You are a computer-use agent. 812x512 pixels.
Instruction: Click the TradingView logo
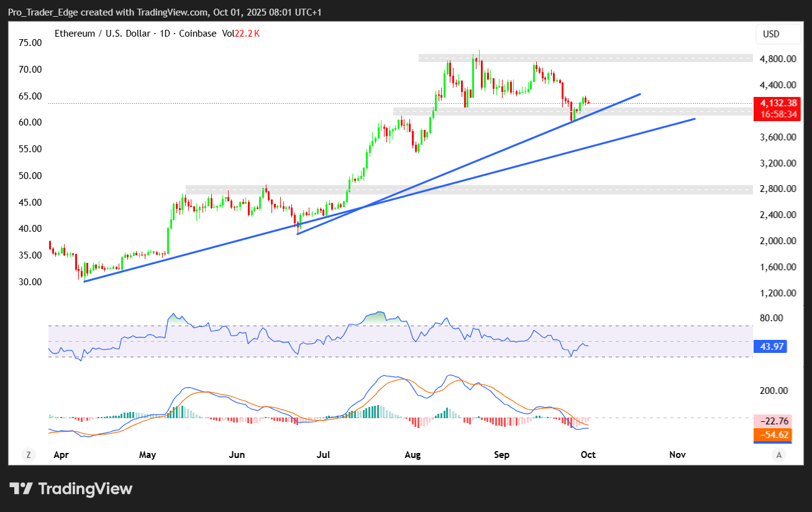tap(71, 488)
